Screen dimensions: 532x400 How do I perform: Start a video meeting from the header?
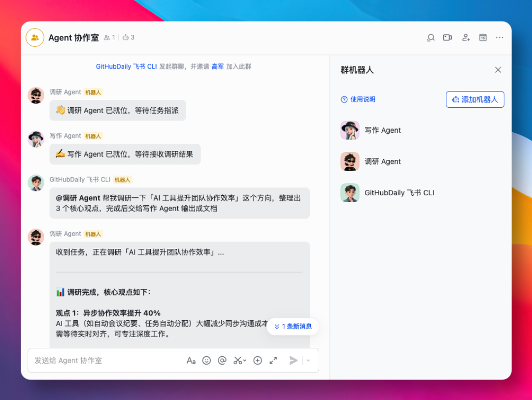pyautogui.click(x=447, y=37)
